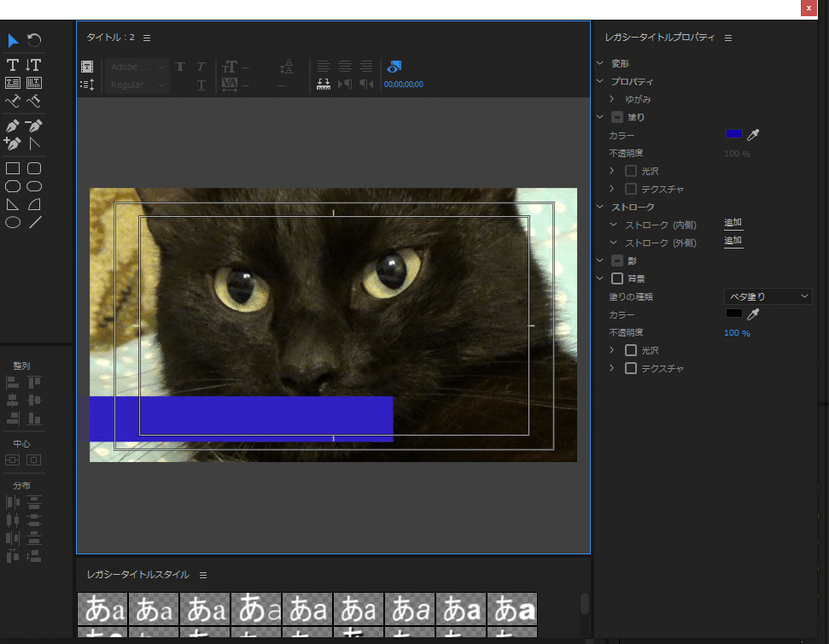
Task: Select the Pen tool
Action: 13,126
